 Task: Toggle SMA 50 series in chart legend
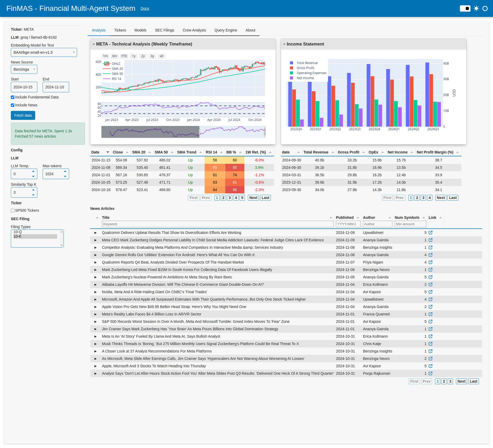coord(113,74)
